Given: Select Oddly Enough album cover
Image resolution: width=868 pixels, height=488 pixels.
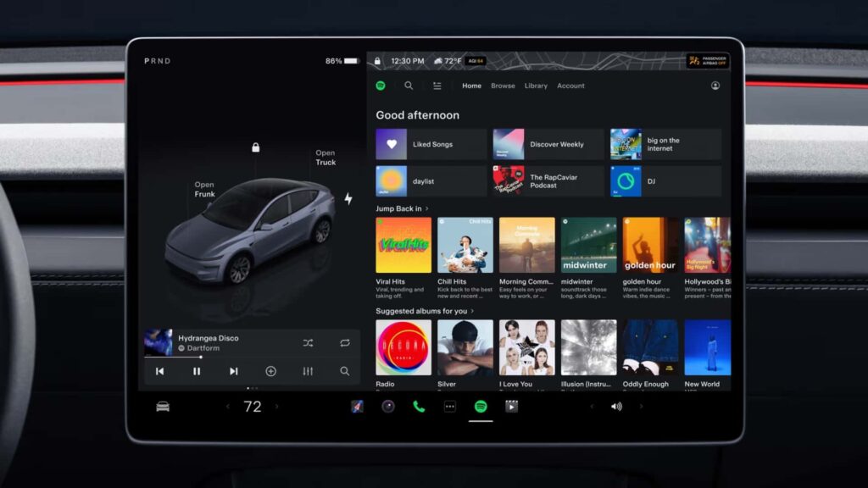Looking at the screenshot, I should point(650,347).
